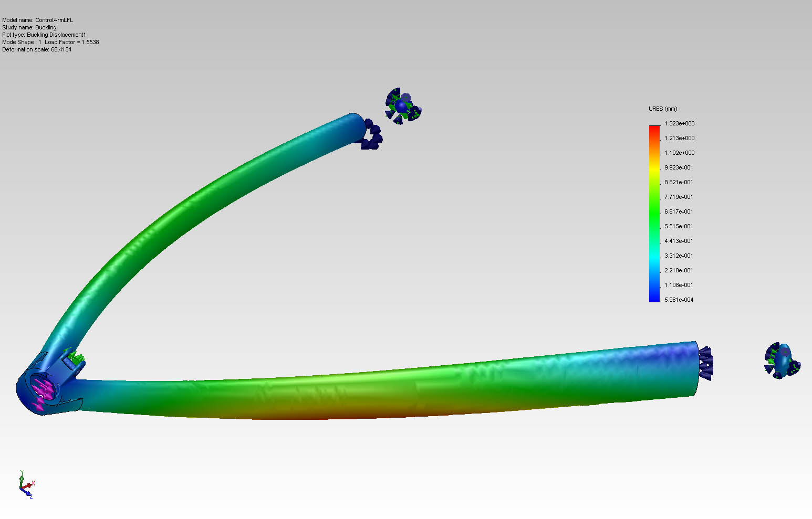
Task: Click the Model name ControlArmLFL text
Action: (x=38, y=20)
